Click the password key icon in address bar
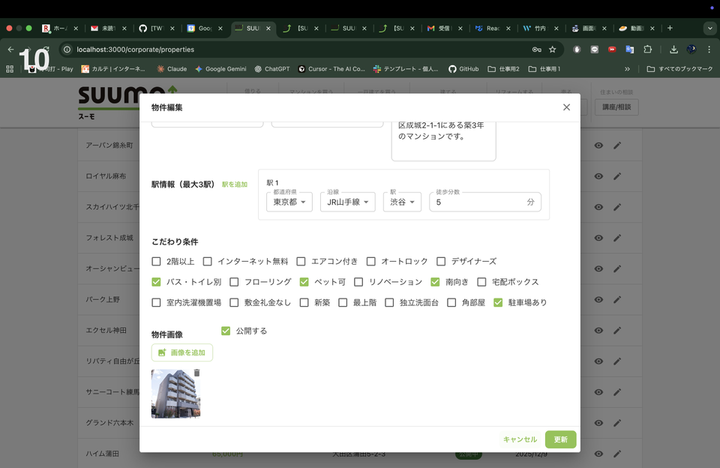This screenshot has width=720, height=468. pyautogui.click(x=536, y=49)
